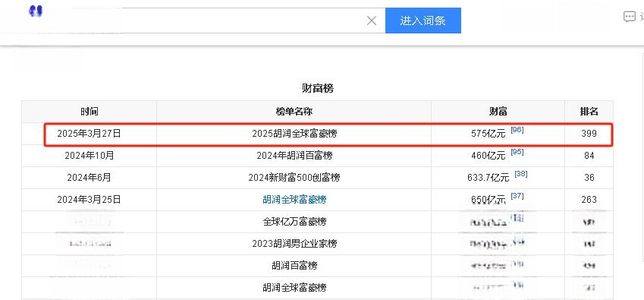Open citation reference [37]
The image size is (644, 300).
pyautogui.click(x=517, y=196)
